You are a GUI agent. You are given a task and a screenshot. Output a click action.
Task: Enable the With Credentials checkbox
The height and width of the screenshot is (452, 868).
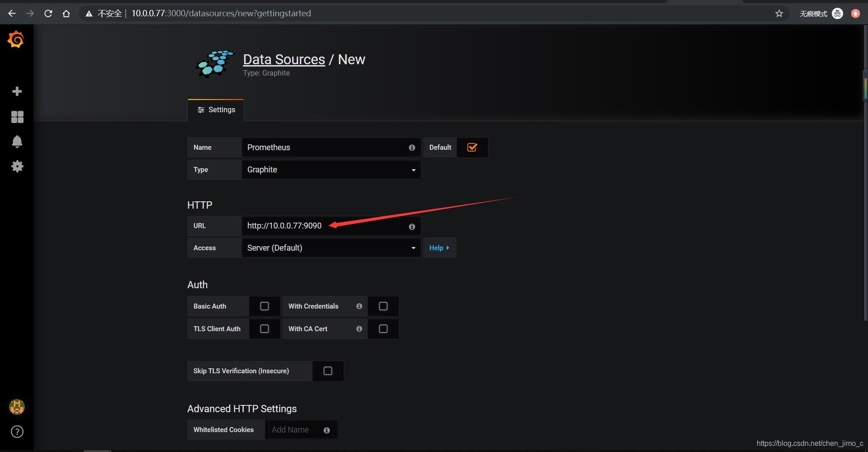click(x=383, y=306)
